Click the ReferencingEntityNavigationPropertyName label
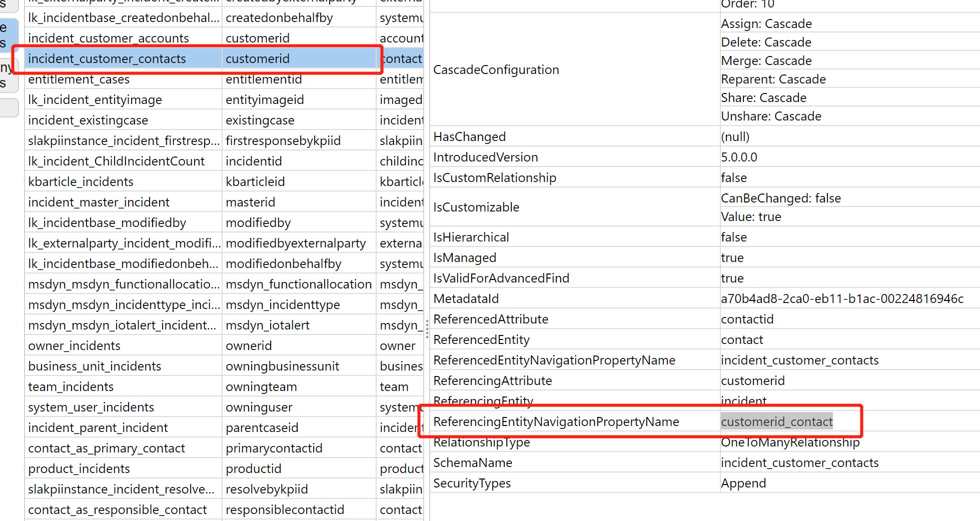 pyautogui.click(x=556, y=421)
